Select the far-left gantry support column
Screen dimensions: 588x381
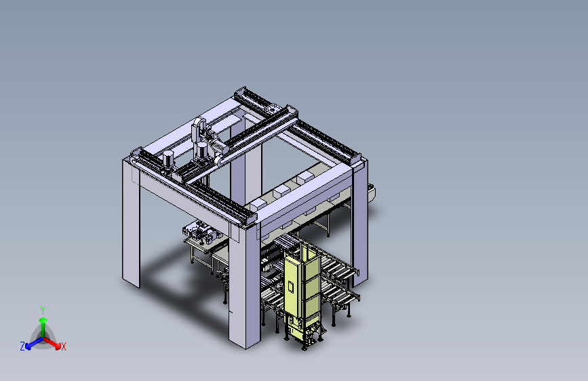coord(131,223)
